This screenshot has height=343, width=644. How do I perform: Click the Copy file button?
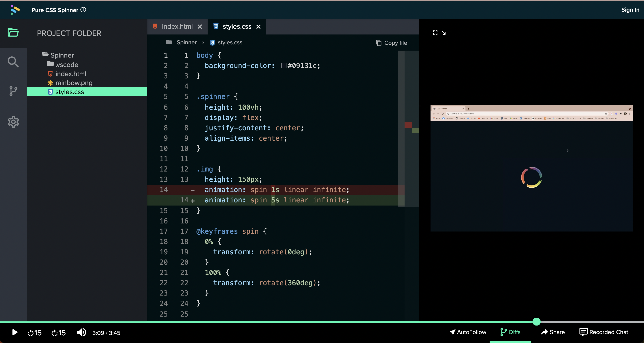[x=392, y=43]
